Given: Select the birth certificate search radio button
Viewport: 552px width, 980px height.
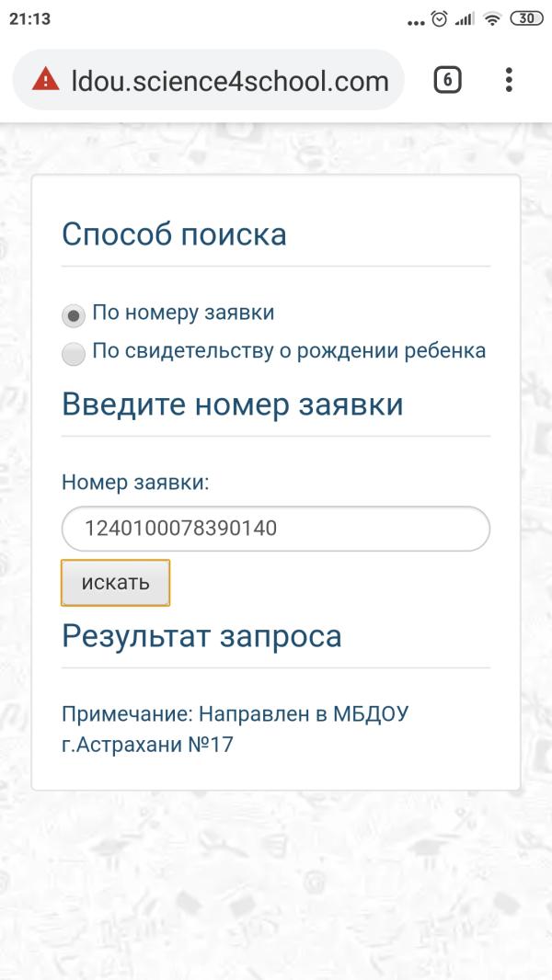Looking at the screenshot, I should [x=74, y=353].
